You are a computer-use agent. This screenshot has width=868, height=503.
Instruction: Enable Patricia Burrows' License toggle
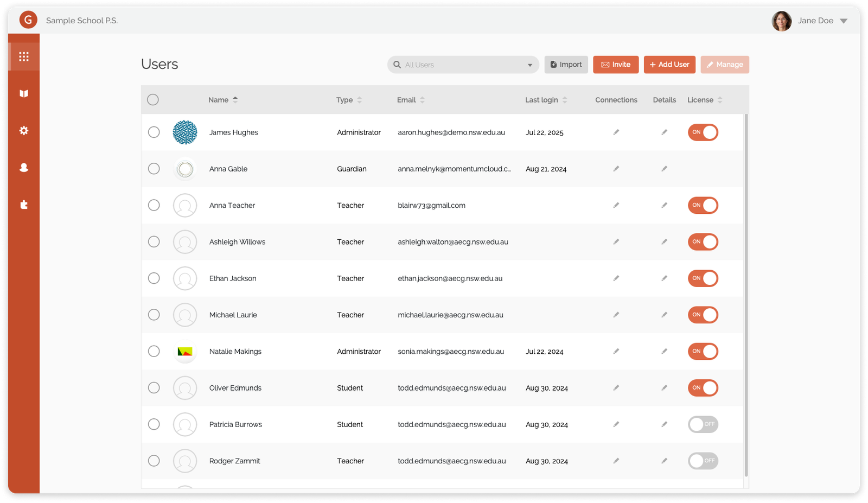click(703, 424)
